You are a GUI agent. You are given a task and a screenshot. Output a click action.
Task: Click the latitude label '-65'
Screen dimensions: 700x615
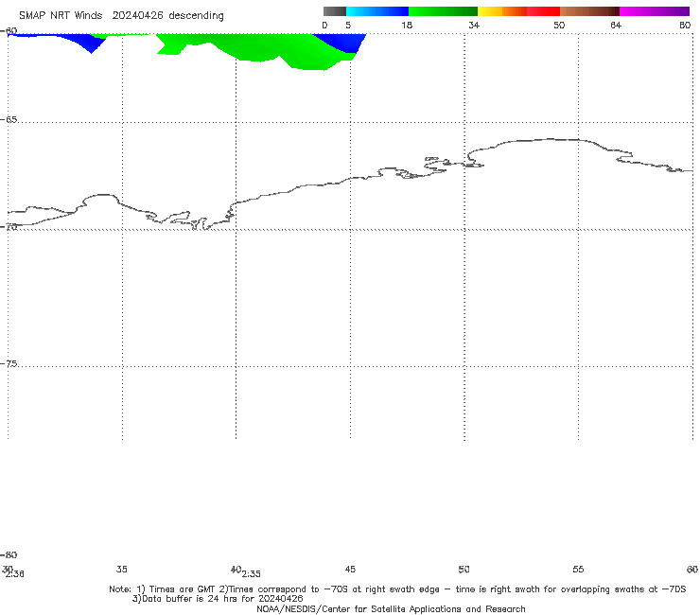tap(9, 120)
